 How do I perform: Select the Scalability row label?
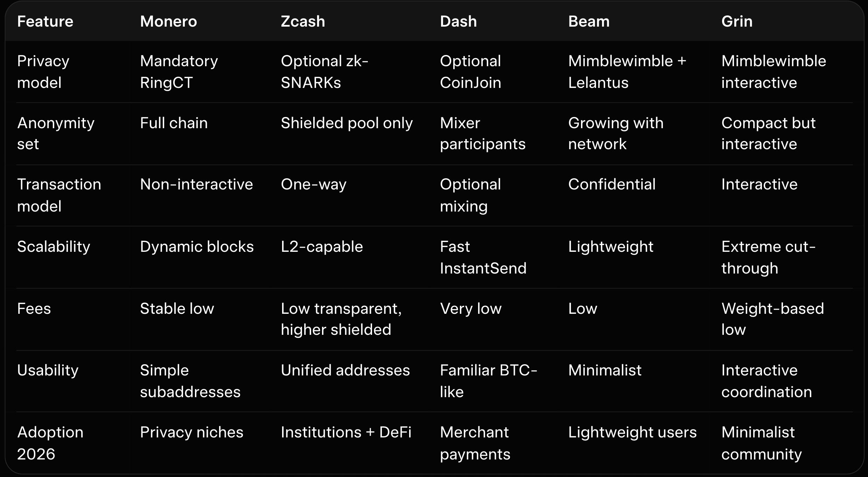pos(54,247)
